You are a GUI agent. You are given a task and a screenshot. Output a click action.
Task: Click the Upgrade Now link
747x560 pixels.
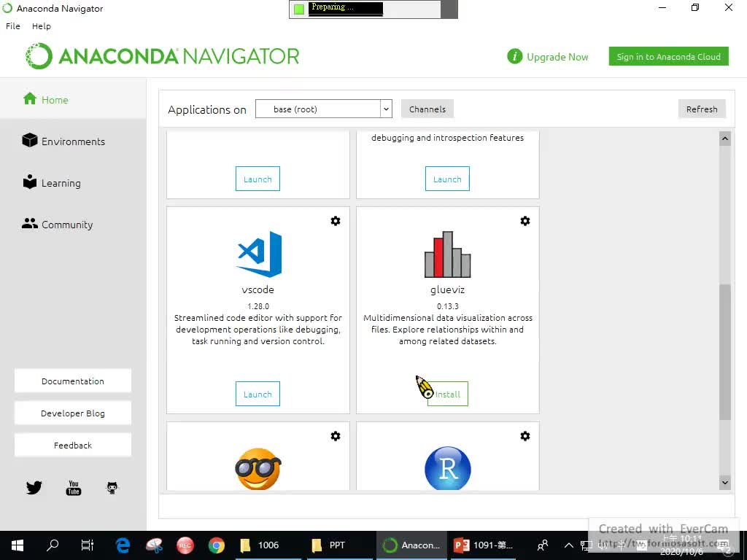click(x=557, y=57)
